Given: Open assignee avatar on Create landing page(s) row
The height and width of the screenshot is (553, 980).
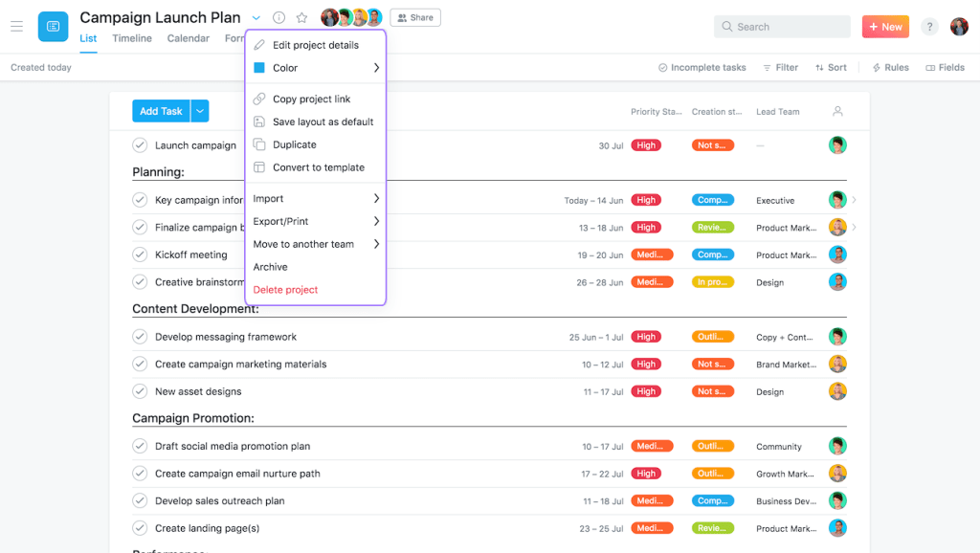Looking at the screenshot, I should 837,528.
